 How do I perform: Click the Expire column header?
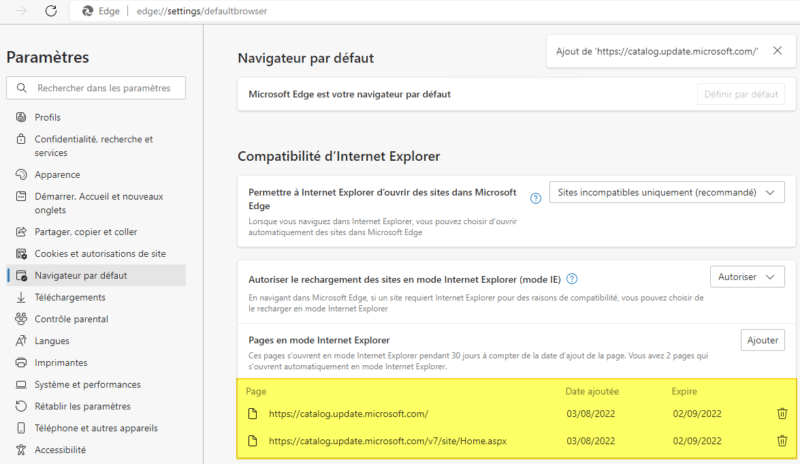point(684,392)
